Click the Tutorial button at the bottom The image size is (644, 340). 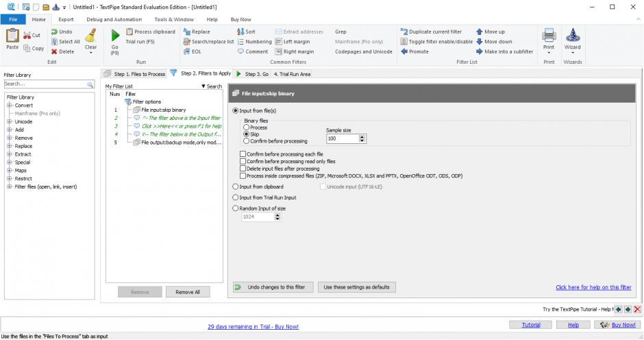pyautogui.click(x=531, y=325)
